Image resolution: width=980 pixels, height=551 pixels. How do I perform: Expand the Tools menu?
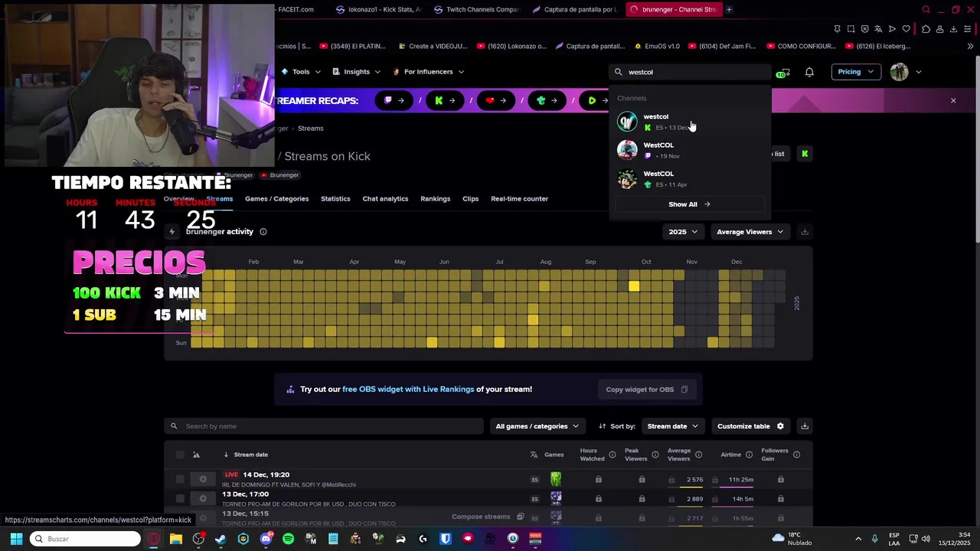301,72
